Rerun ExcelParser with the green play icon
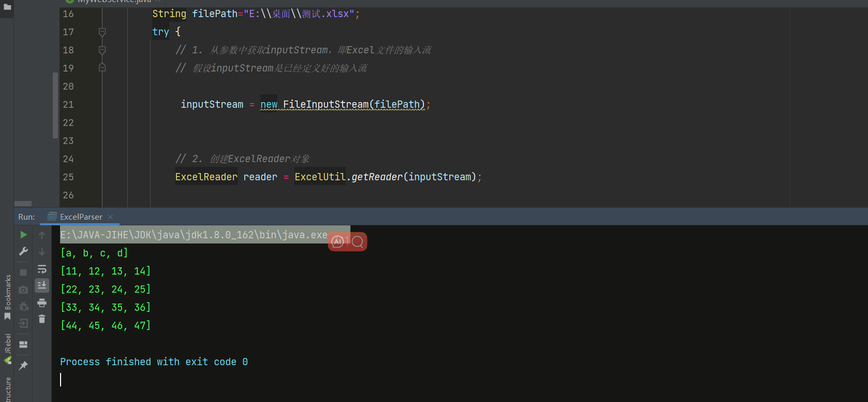This screenshot has height=402, width=868. pos(23,235)
